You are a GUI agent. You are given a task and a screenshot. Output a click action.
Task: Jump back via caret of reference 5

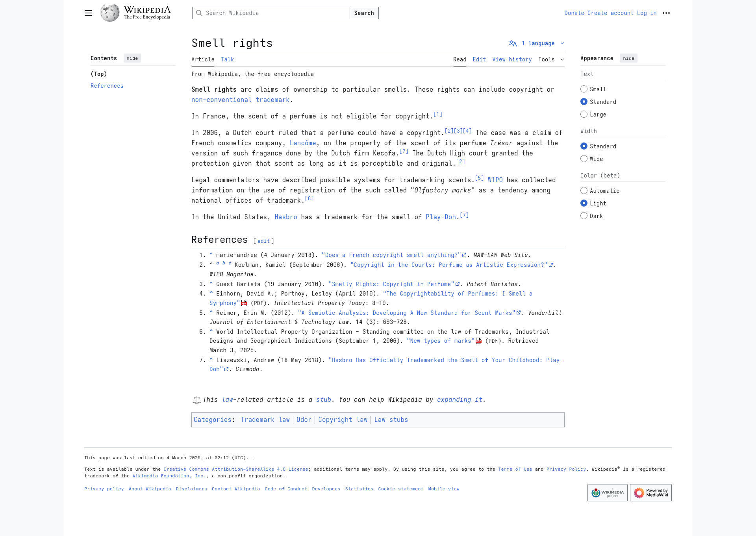pyautogui.click(x=211, y=312)
